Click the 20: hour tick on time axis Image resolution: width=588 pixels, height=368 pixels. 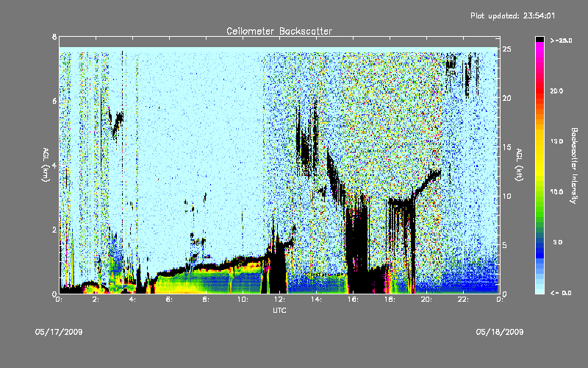426,300
